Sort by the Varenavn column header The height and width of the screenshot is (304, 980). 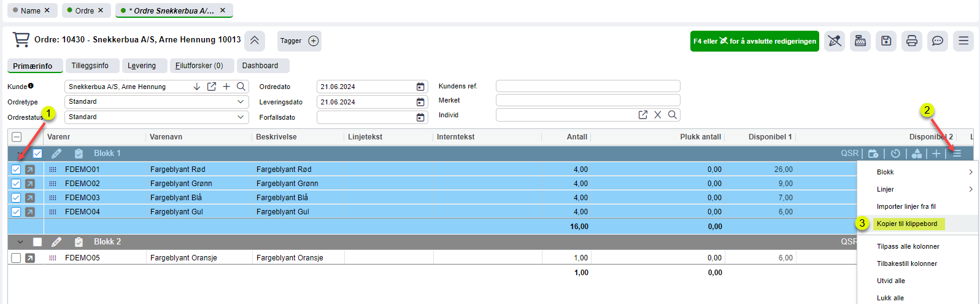pos(166,137)
